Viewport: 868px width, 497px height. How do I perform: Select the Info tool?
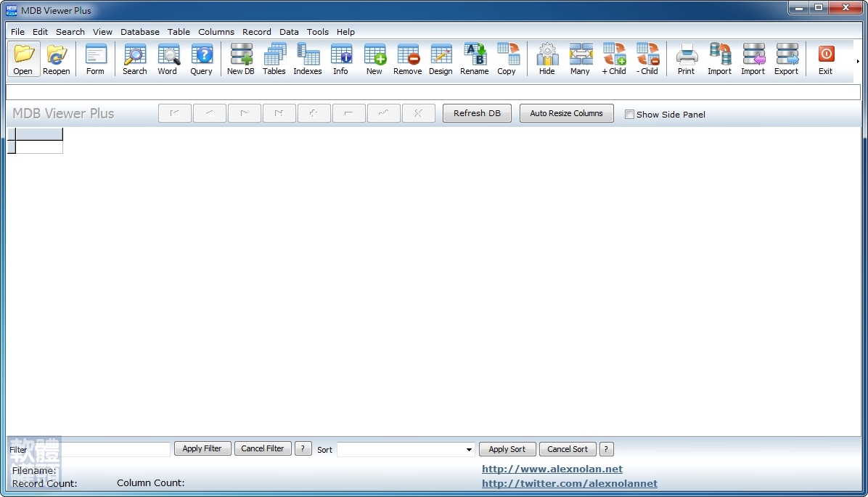(340, 58)
